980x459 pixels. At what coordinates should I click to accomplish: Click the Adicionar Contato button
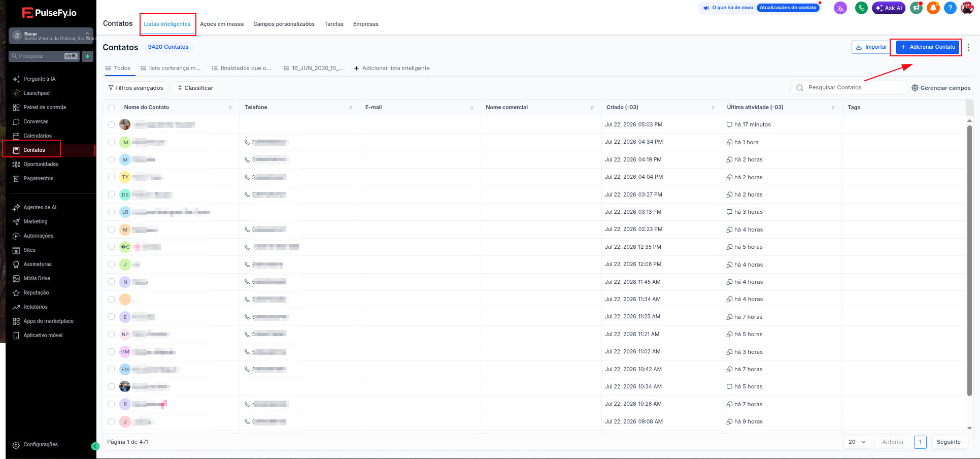[x=928, y=47]
